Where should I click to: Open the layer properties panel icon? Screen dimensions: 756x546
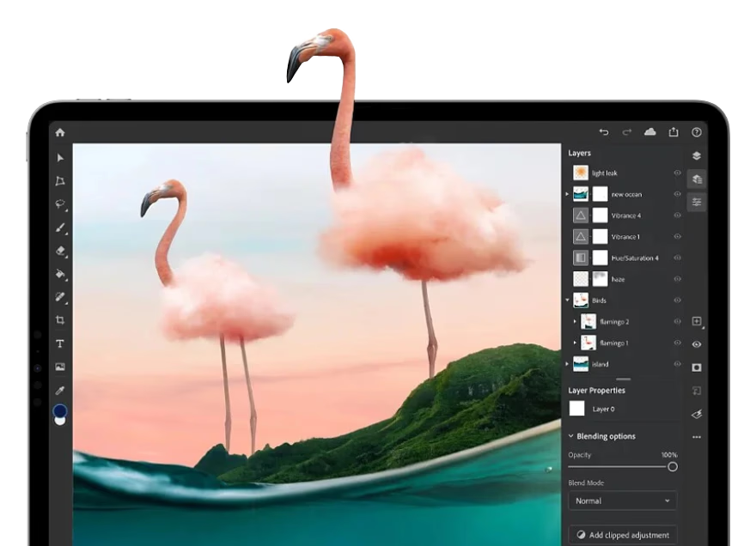(x=697, y=202)
